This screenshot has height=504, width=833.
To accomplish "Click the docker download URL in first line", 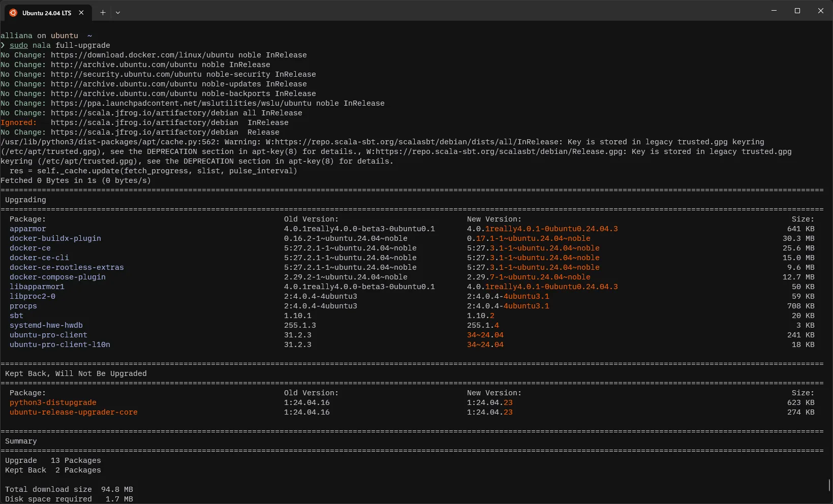I will 142,55.
